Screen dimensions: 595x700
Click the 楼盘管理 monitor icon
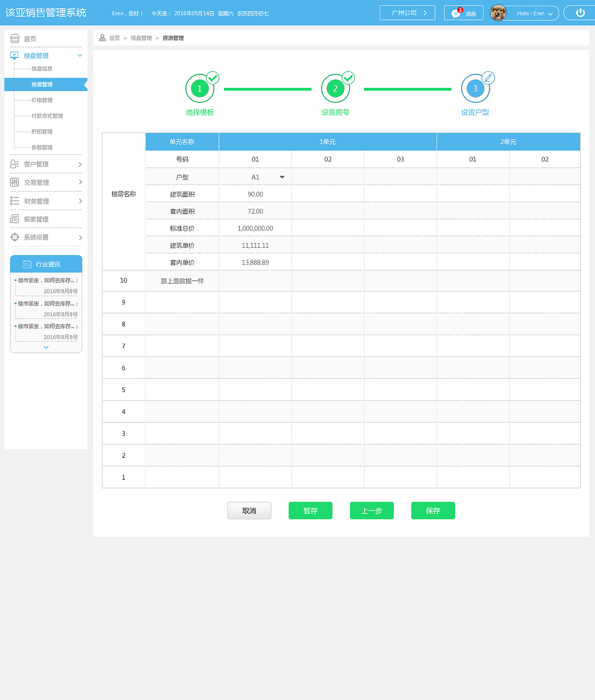pos(14,55)
